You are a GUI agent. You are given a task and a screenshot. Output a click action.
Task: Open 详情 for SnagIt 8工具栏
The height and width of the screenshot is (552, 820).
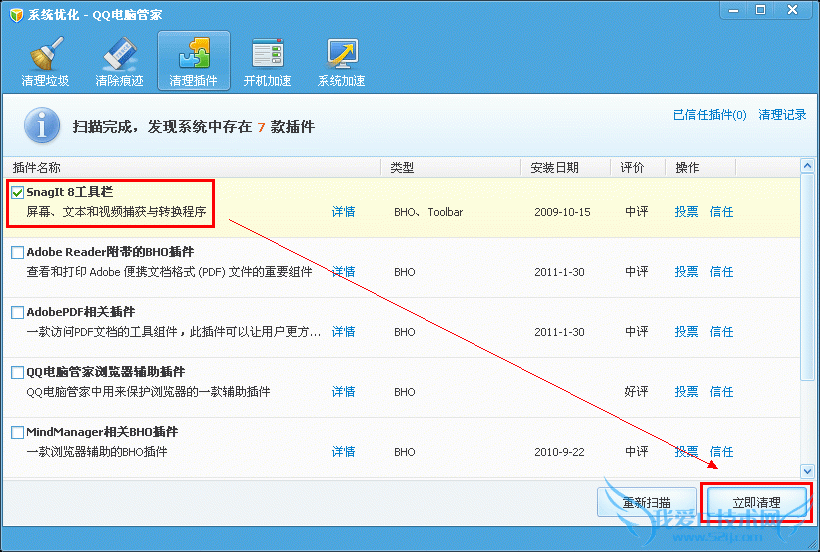coord(344,212)
